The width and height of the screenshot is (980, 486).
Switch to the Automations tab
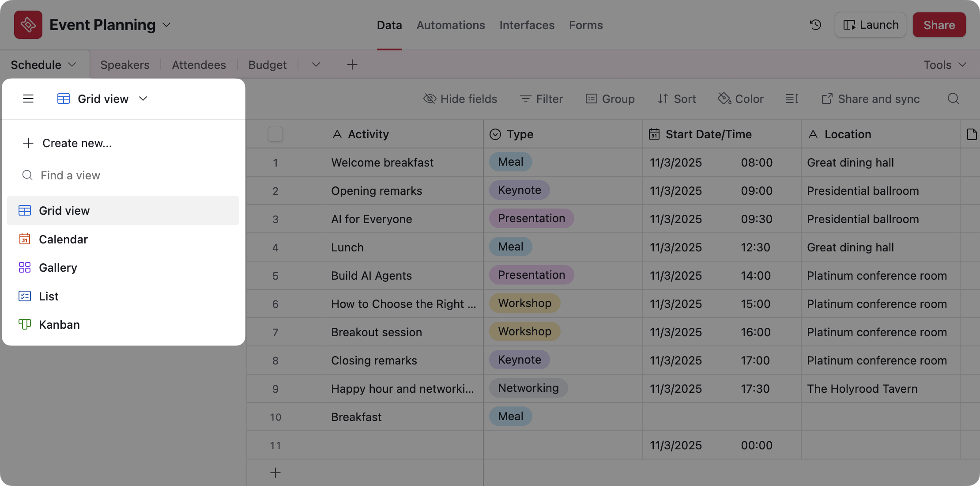click(x=451, y=25)
